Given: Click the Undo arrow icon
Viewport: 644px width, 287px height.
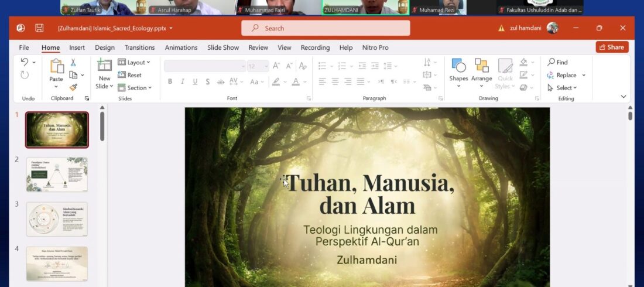Looking at the screenshot, I should [x=25, y=62].
